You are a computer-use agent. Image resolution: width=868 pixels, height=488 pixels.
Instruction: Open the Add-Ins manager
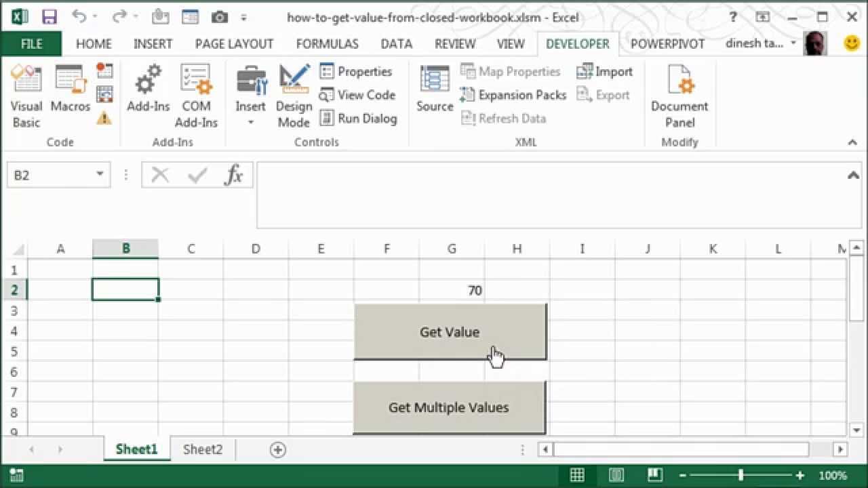(x=148, y=96)
